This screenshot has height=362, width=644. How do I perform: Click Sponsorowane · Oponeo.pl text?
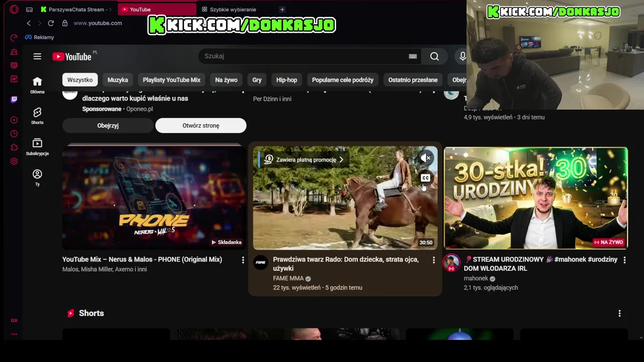(117, 109)
